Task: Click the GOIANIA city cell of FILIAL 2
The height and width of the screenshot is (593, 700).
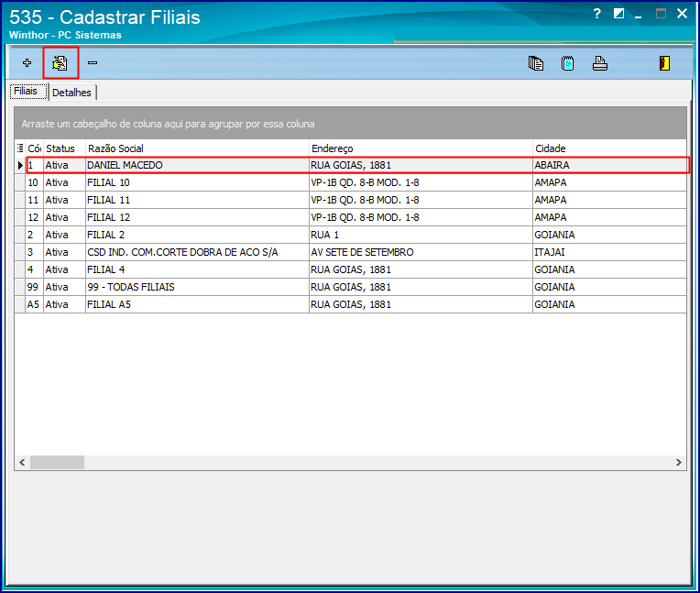Action: click(609, 235)
